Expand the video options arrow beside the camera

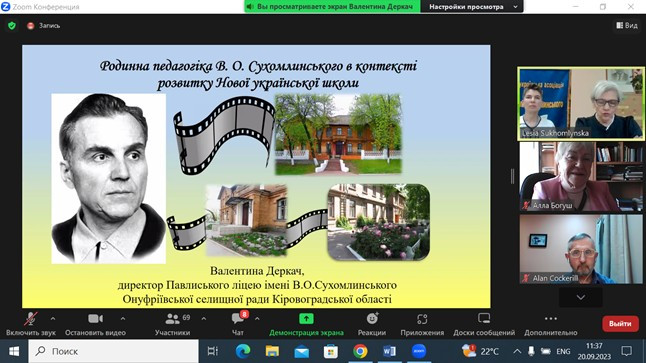click(x=123, y=319)
